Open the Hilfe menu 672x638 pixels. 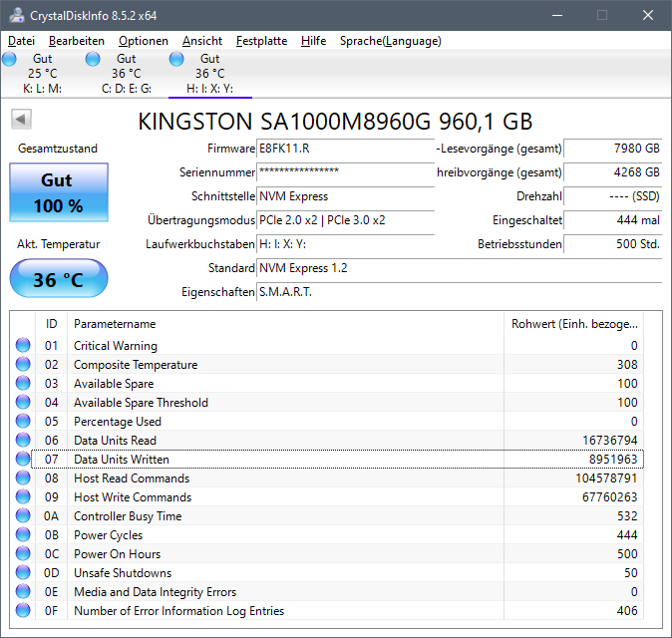(x=314, y=41)
